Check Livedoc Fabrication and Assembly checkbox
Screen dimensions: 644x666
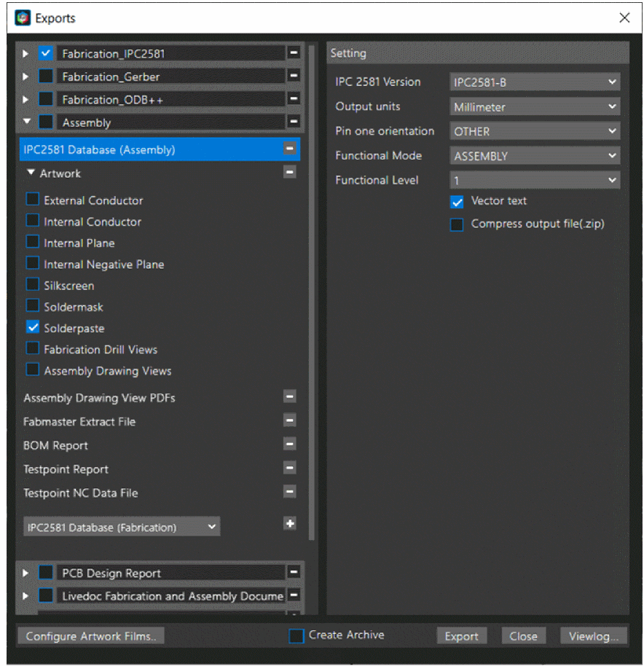45,595
